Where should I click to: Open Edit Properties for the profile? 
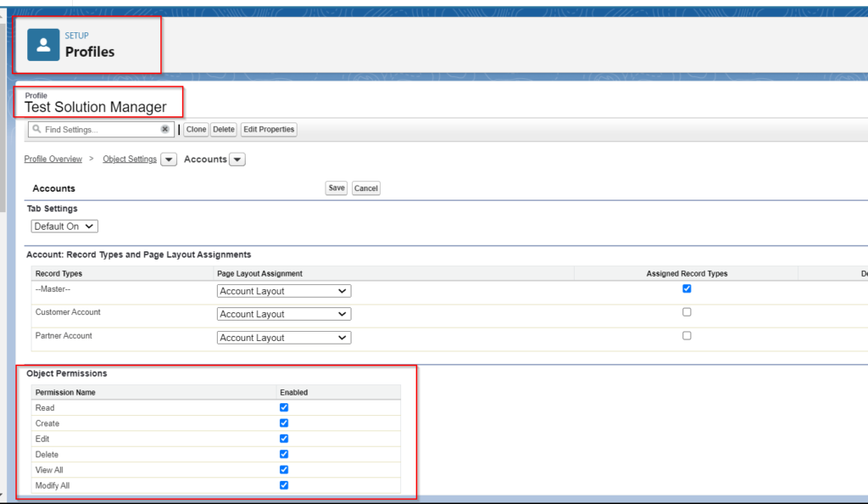(x=269, y=129)
